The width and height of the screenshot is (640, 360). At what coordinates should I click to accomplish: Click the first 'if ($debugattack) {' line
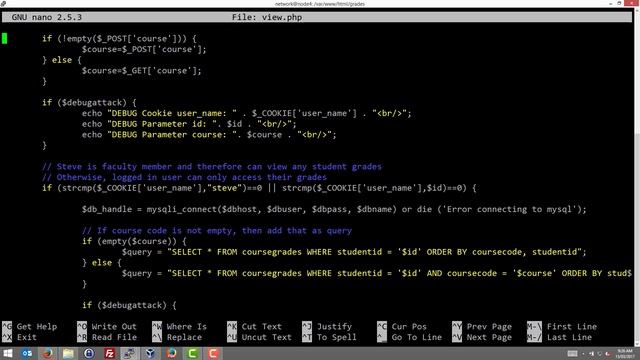[89, 102]
